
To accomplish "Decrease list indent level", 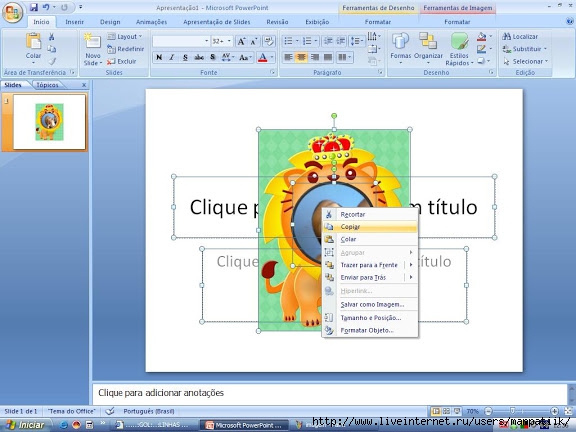I will pyautogui.click(x=327, y=41).
